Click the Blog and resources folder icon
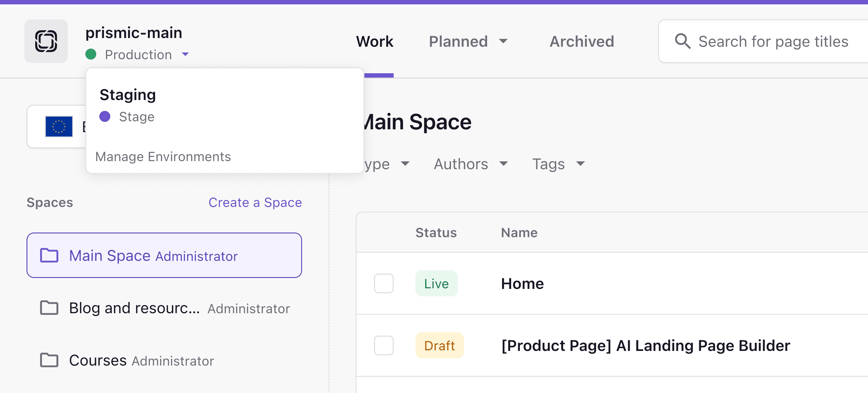The image size is (868, 393). [49, 308]
